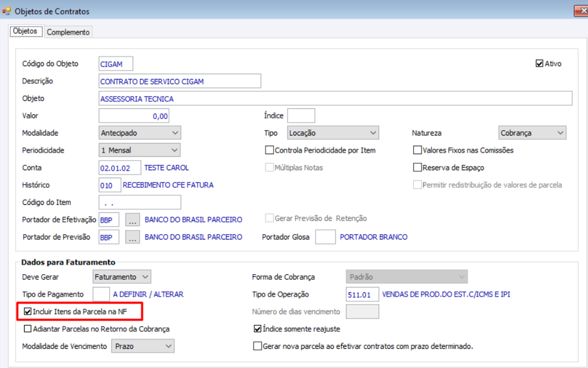Screen dimensions: 588x368
Task: Click the empty Portador Glosa field
Action: point(325,237)
